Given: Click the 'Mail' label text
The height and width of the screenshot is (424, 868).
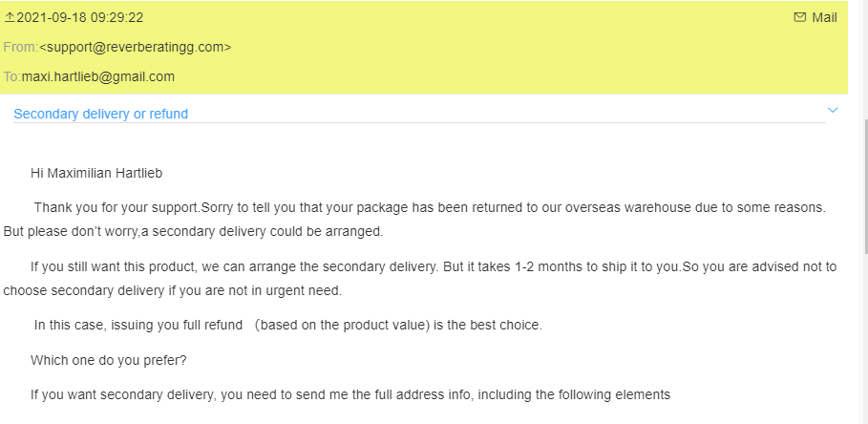Looking at the screenshot, I should (x=824, y=17).
